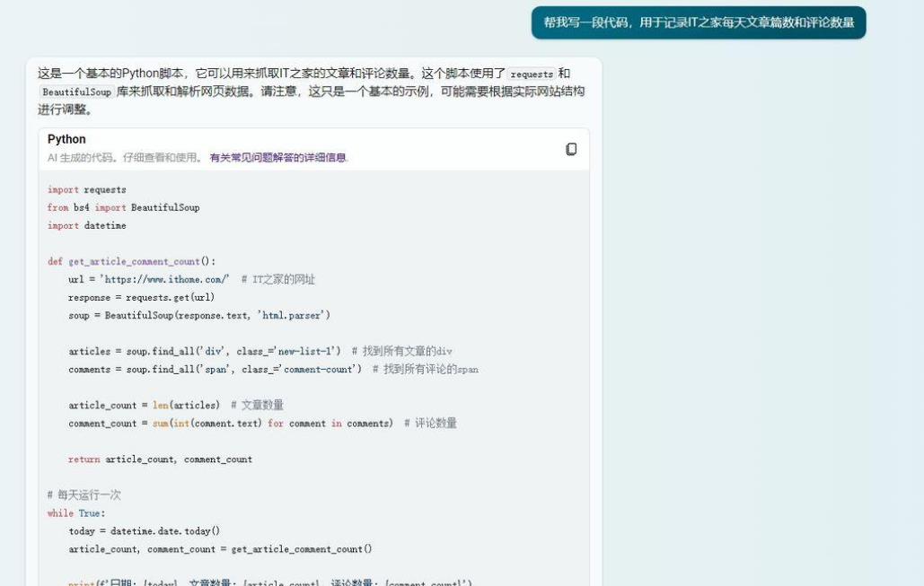The image size is (924, 586).
Task: Click the 'import requests' code line
Action: (x=87, y=189)
